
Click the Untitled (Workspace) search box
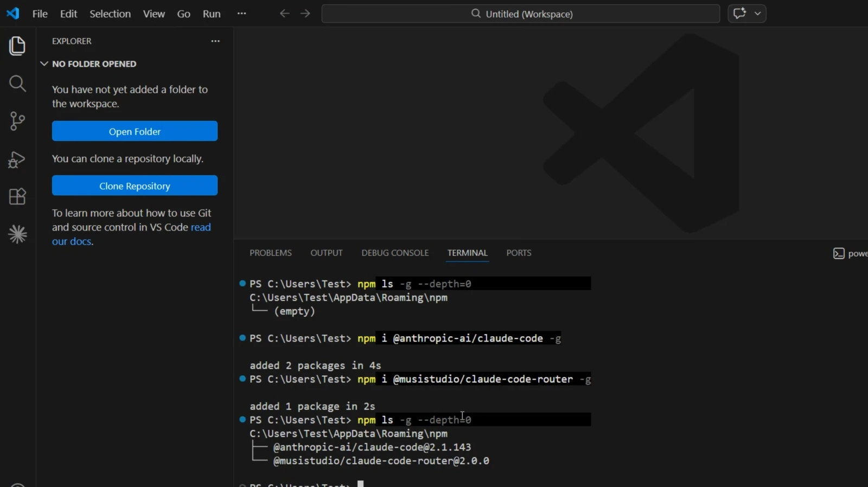click(x=521, y=14)
